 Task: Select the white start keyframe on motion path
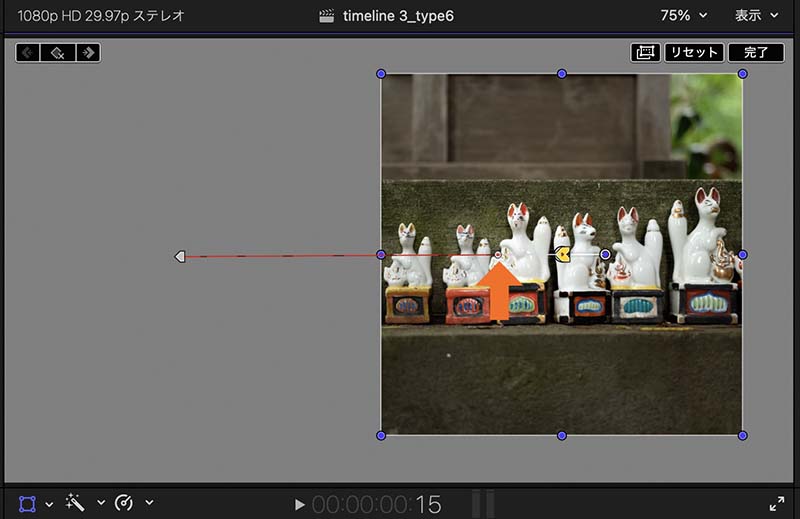click(x=180, y=256)
